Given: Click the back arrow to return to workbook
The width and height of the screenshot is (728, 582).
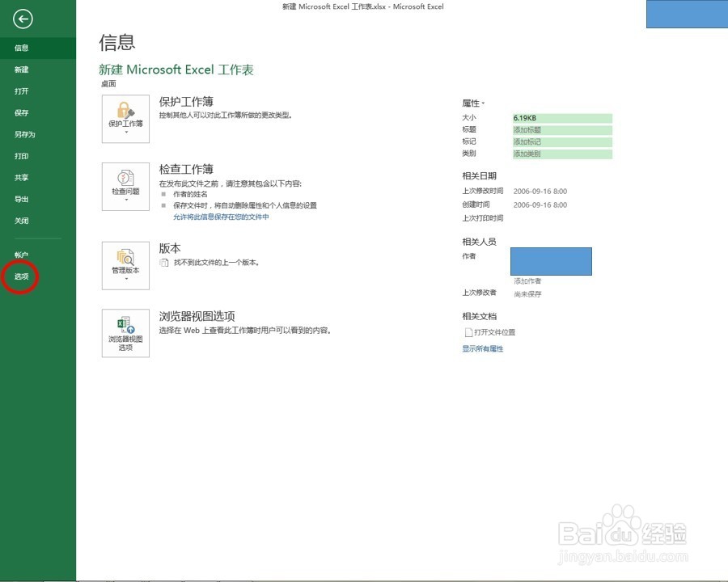Looking at the screenshot, I should point(23,19).
